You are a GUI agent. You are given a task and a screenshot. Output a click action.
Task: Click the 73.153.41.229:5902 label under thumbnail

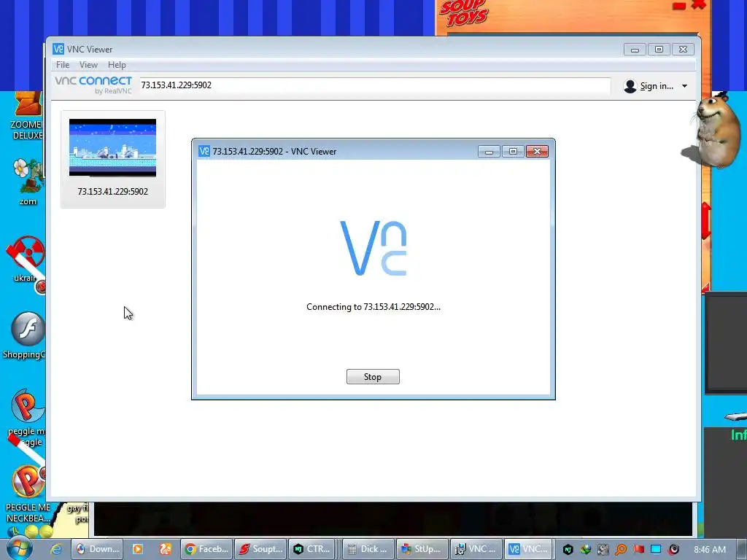point(113,192)
